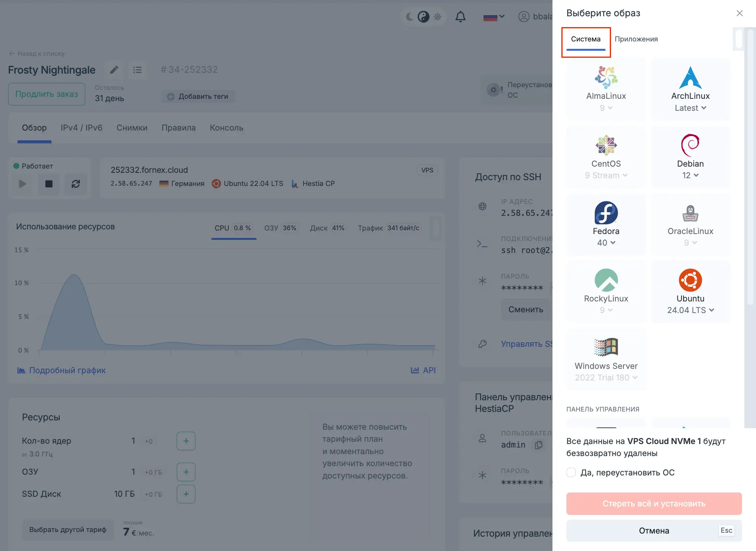This screenshot has height=551, width=756.
Task: Select the auto yin-yang theme
Action: click(x=423, y=17)
